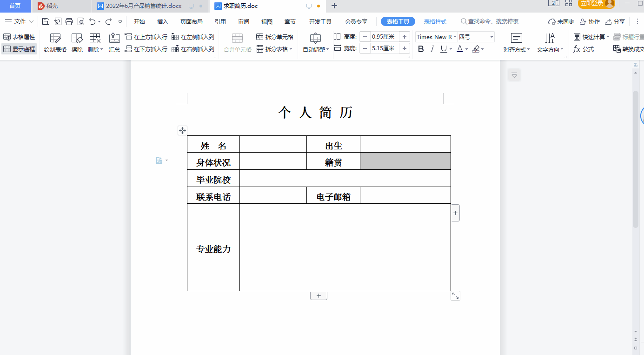Click the Login Now (立即登录) button

(596, 4)
